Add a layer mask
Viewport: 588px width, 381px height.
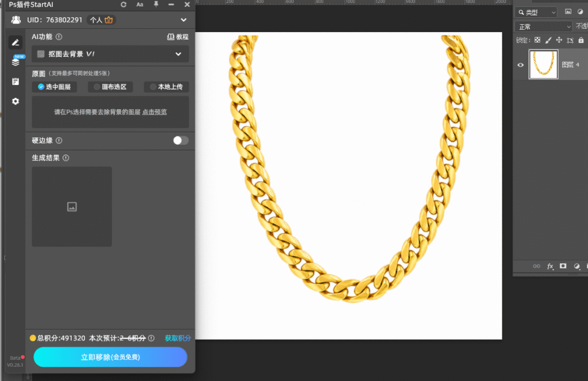pyautogui.click(x=563, y=265)
